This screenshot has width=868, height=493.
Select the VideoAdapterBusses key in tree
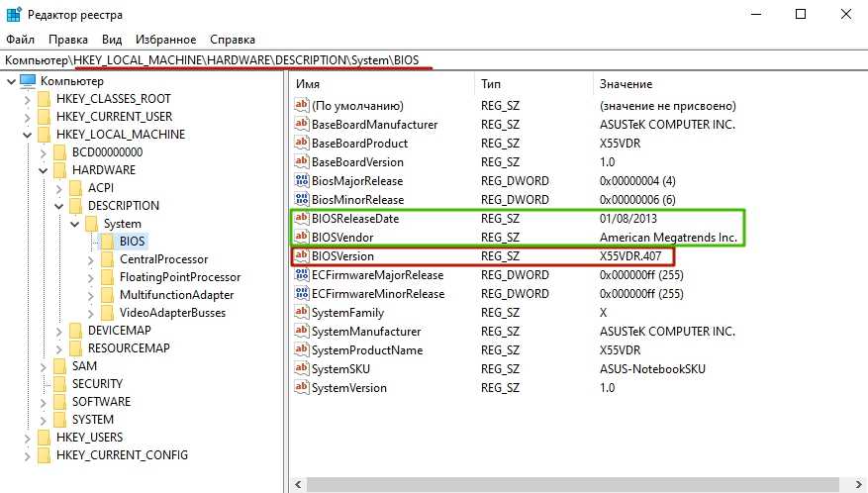click(x=172, y=313)
